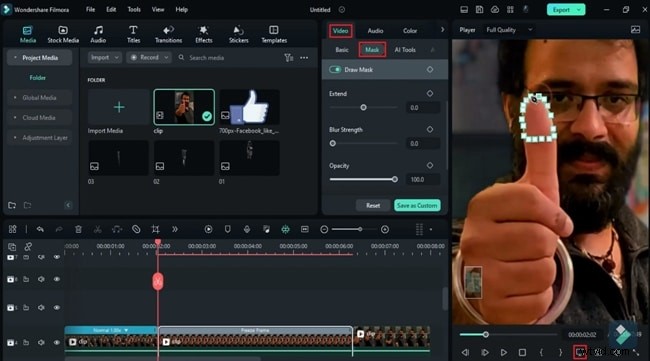This screenshot has height=361, width=650.
Task: Toggle visibility of track 4
Action: tap(57, 342)
